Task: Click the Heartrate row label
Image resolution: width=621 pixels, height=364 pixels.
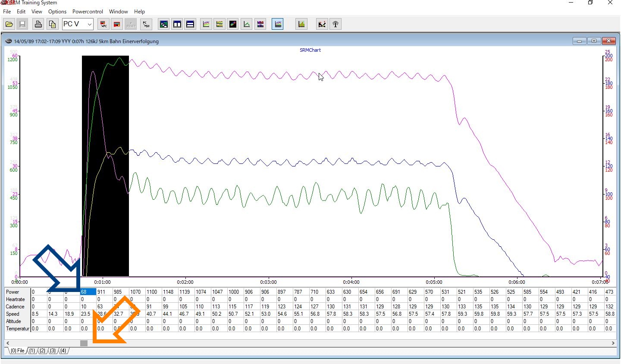Action: pyautogui.click(x=18, y=299)
